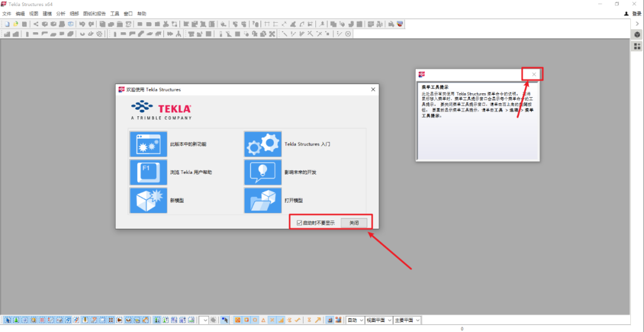
Task: Open the 主要平面 dropdown
Action: 407,320
